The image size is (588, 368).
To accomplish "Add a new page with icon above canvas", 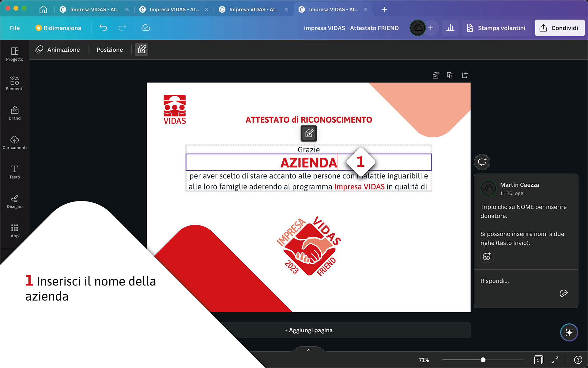I will pos(465,75).
